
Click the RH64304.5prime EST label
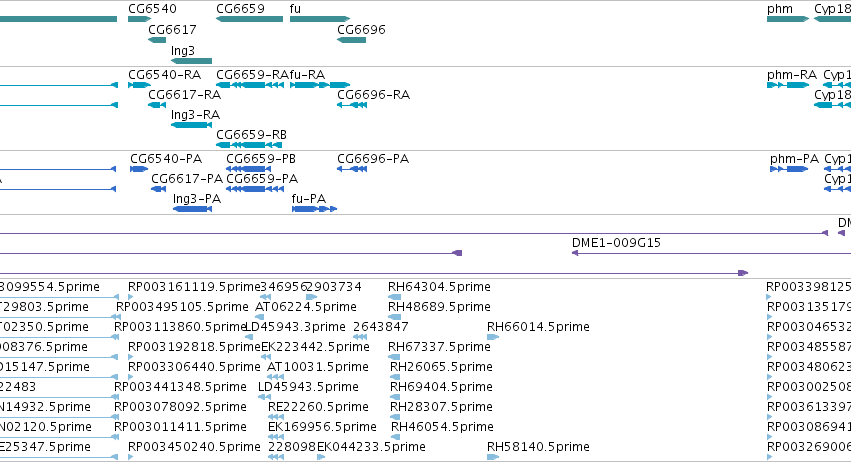pos(439,287)
